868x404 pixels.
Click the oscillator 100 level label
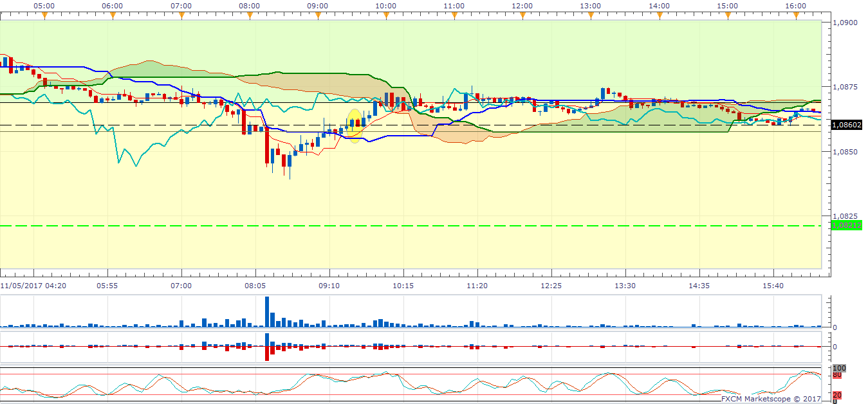(x=840, y=369)
